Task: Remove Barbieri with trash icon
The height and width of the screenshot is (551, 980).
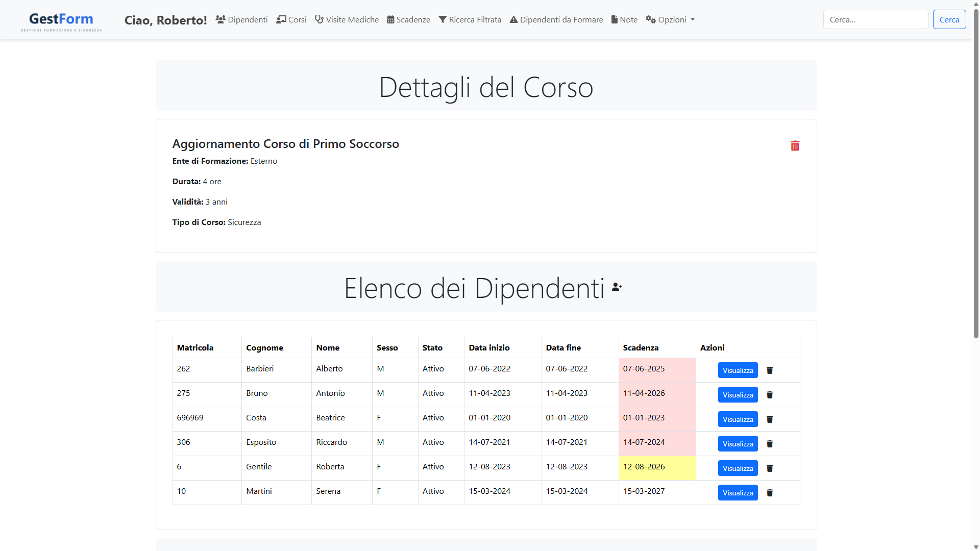Action: (770, 370)
